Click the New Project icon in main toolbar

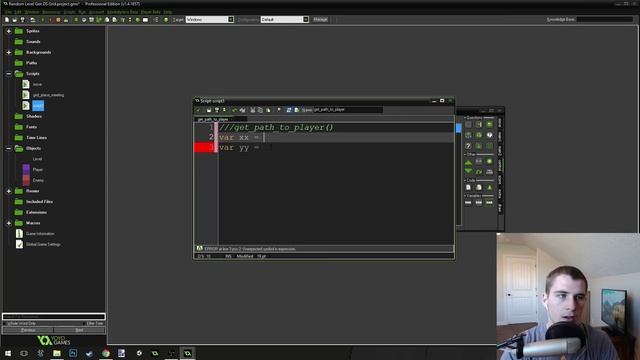tap(7, 20)
